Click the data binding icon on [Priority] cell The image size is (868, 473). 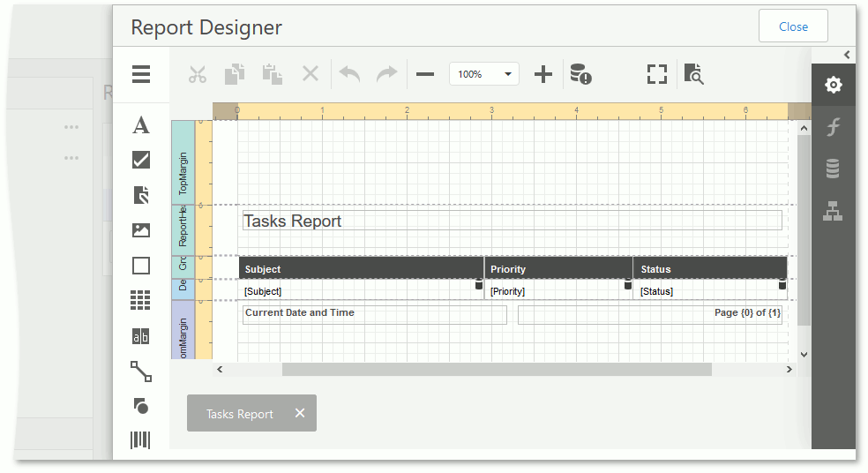628,285
